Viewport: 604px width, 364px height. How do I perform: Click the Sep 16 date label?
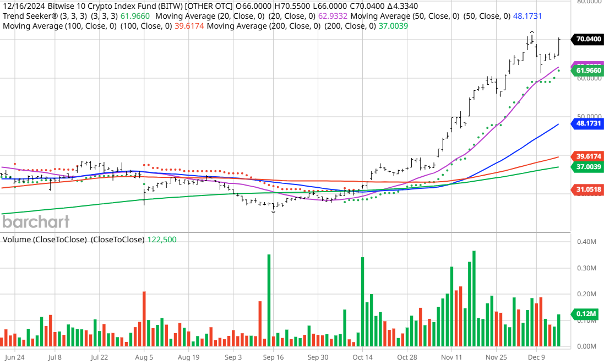pyautogui.click(x=274, y=357)
